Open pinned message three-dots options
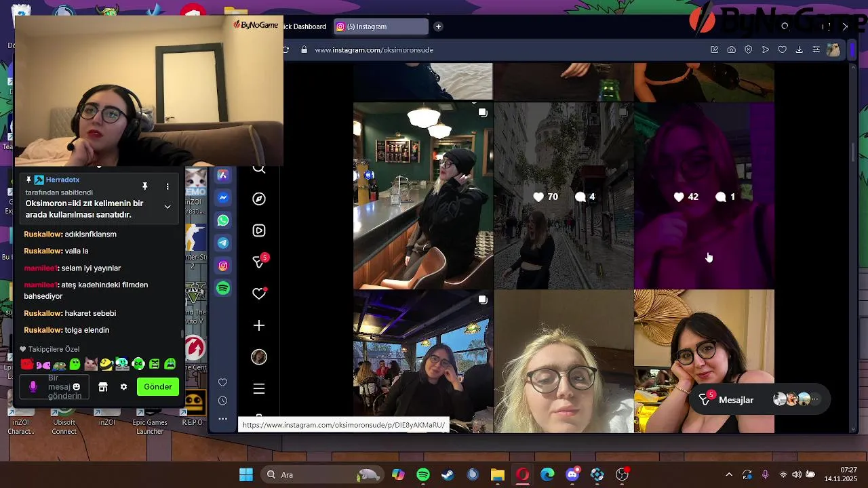The image size is (868, 488). (167, 186)
